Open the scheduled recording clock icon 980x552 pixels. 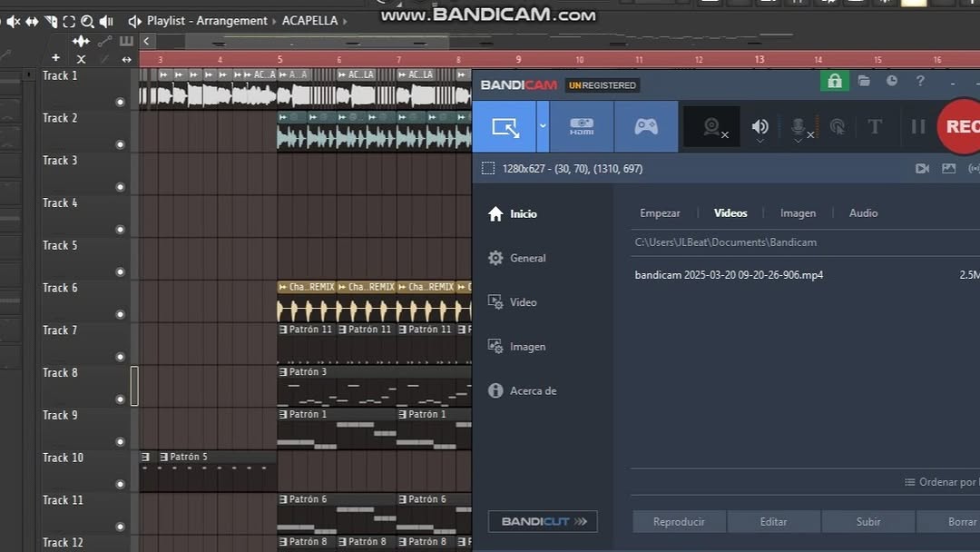tap(892, 81)
